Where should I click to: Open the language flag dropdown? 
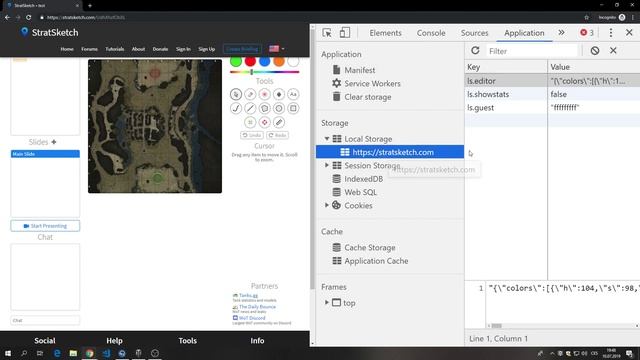277,49
